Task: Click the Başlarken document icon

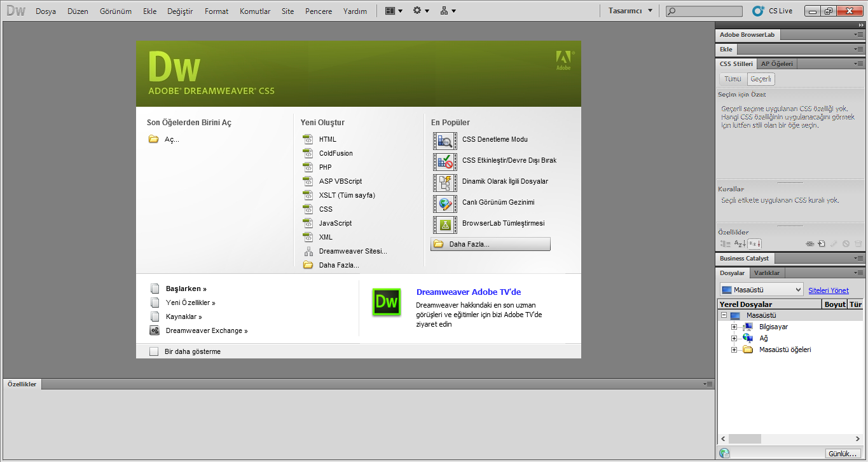Action: click(x=155, y=289)
